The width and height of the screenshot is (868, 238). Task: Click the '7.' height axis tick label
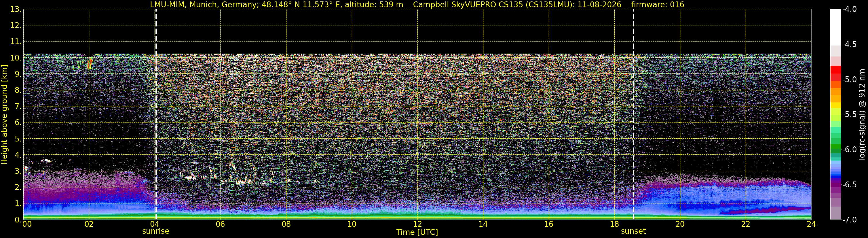[18, 106]
